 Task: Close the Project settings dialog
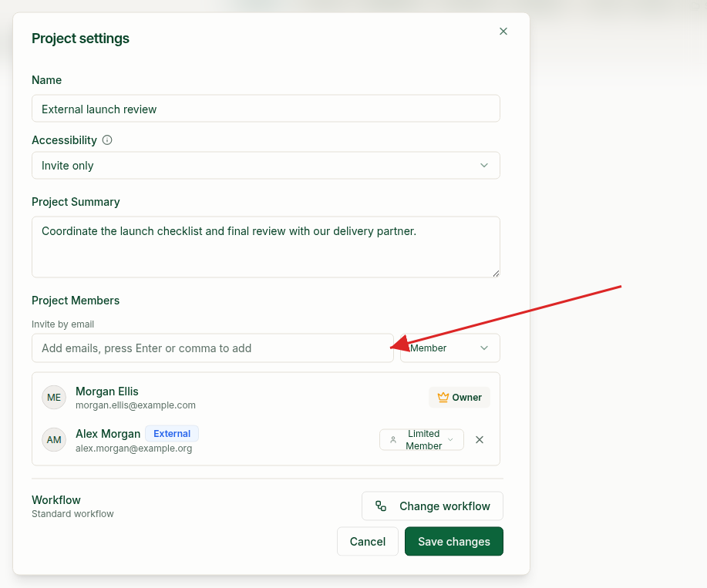[503, 31]
